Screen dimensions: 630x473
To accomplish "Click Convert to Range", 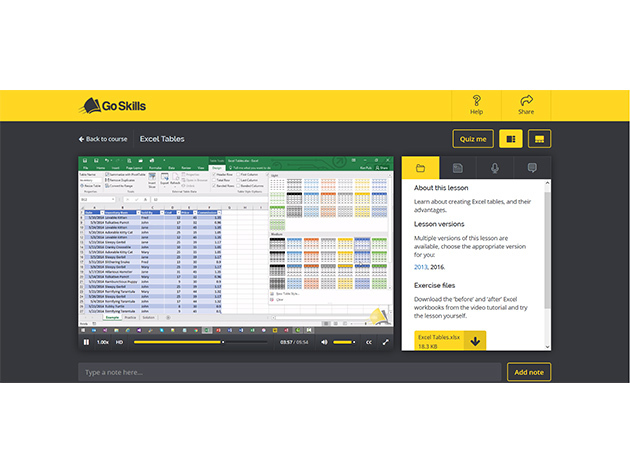I will tap(119, 186).
